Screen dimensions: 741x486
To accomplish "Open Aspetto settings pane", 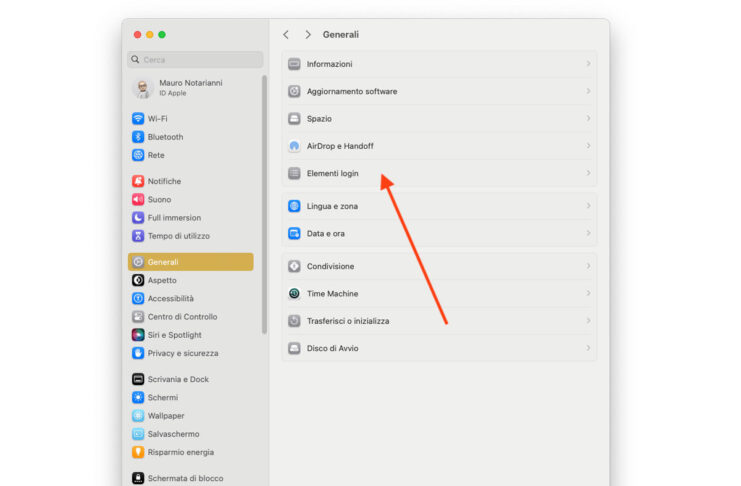I will [190, 280].
